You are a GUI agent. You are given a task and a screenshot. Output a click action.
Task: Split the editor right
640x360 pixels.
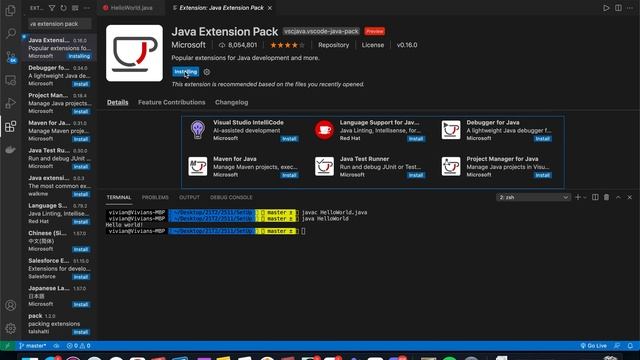[x=618, y=8]
